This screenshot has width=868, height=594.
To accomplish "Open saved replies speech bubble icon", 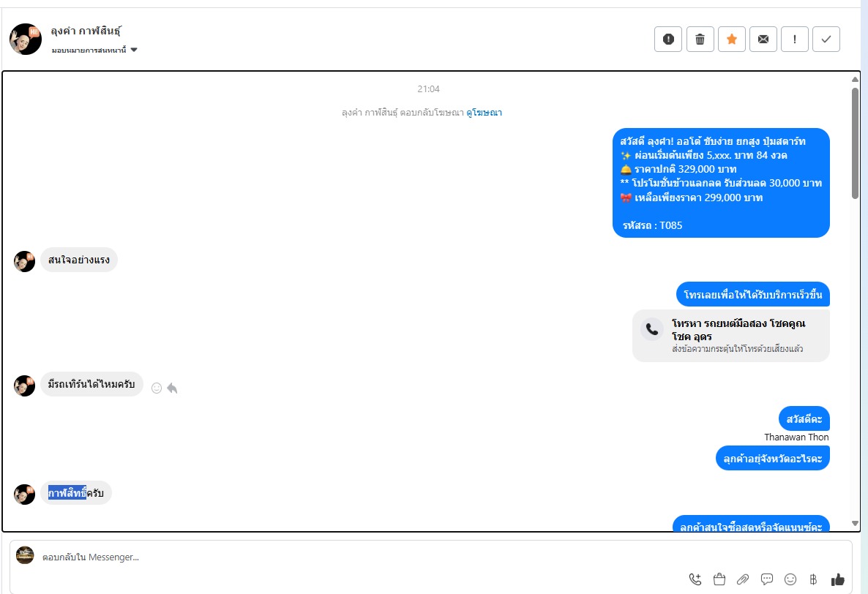I will [767, 579].
